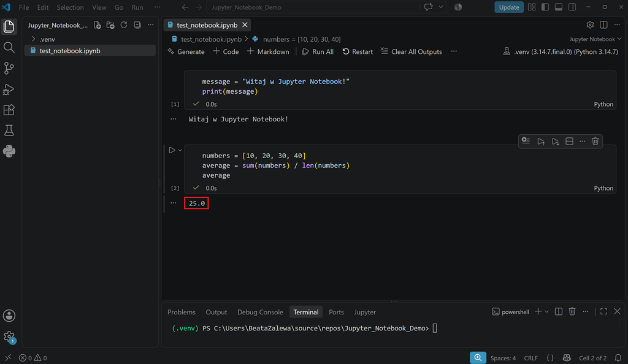
Task: Click Run by Line icon in cell toolbar
Action: pos(526,141)
